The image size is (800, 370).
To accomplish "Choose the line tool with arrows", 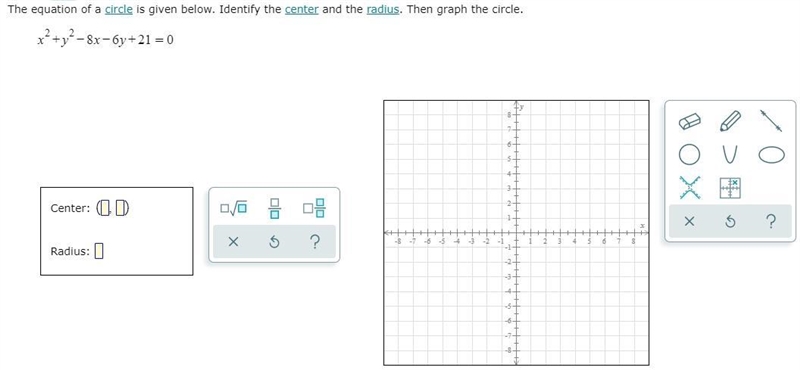I will 770,121.
